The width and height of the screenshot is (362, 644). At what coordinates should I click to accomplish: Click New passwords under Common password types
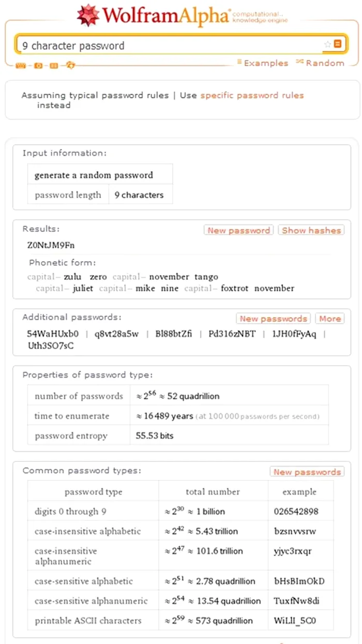pos(307,471)
